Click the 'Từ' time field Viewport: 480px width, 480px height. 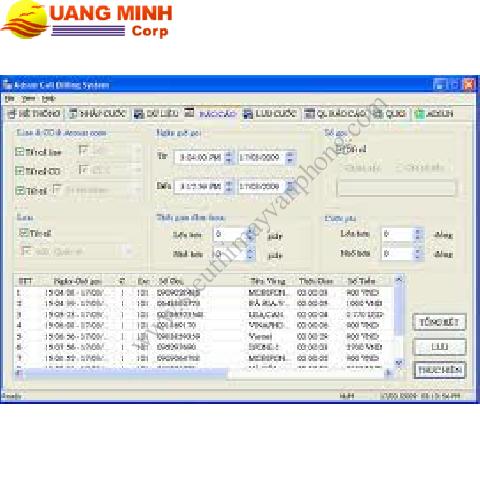click(200, 157)
